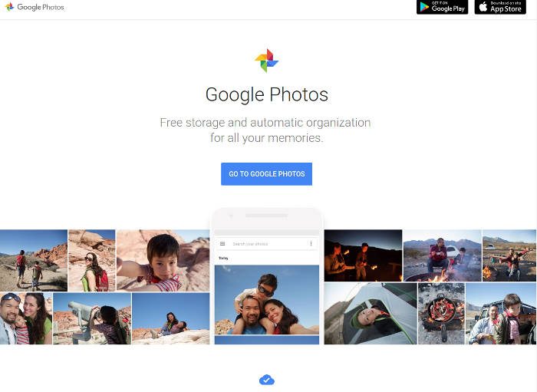The image size is (537, 392).
Task: Open nighttime campfire marshmallow photo
Action: [363, 255]
